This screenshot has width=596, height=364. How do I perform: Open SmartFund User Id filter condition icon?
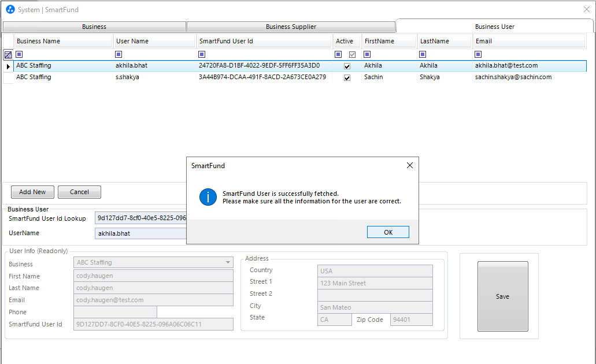[202, 54]
